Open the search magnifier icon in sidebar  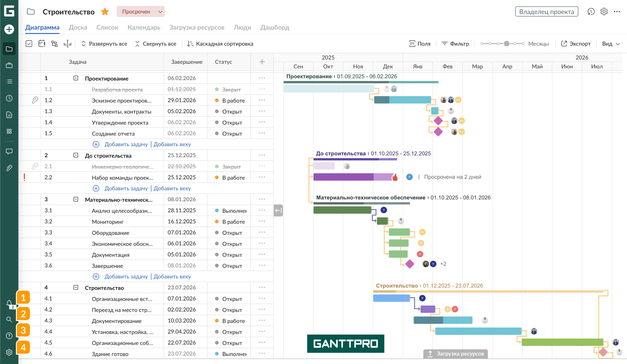coord(9,320)
